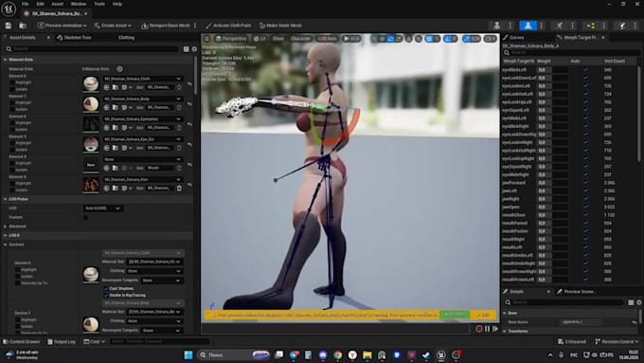
Task: Open the Animation Blueprint mode icon
Action: click(x=591, y=26)
